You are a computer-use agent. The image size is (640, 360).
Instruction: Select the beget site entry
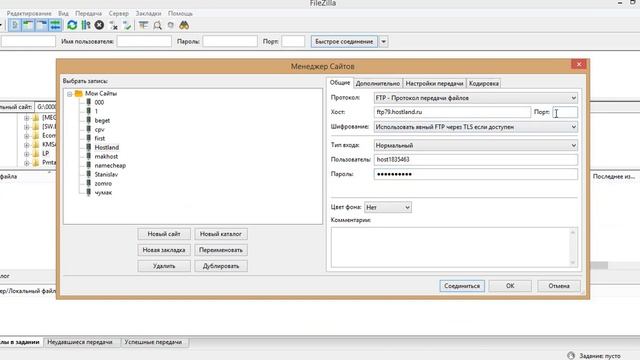102,120
